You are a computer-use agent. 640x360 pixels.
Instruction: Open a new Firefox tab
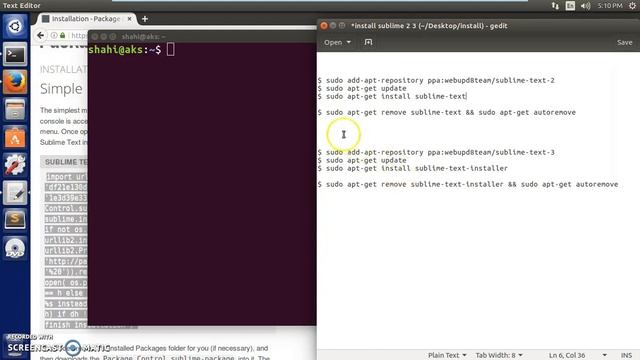tap(144, 19)
